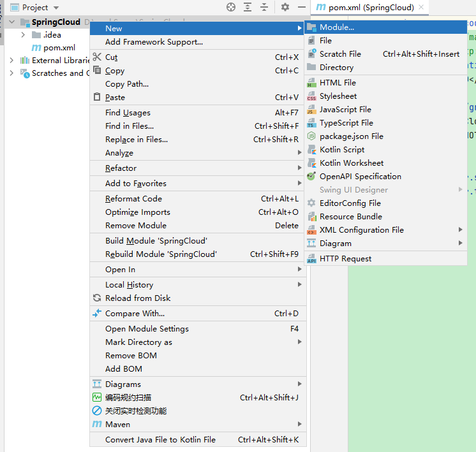Screen dimensions: 476x452
Task: Click the HTML File icon
Action: (x=311, y=82)
